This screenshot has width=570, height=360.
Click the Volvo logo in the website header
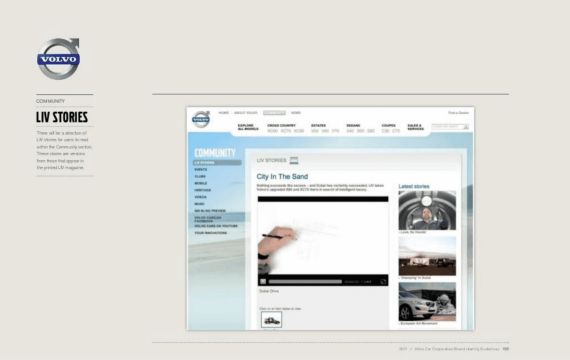[x=201, y=119]
